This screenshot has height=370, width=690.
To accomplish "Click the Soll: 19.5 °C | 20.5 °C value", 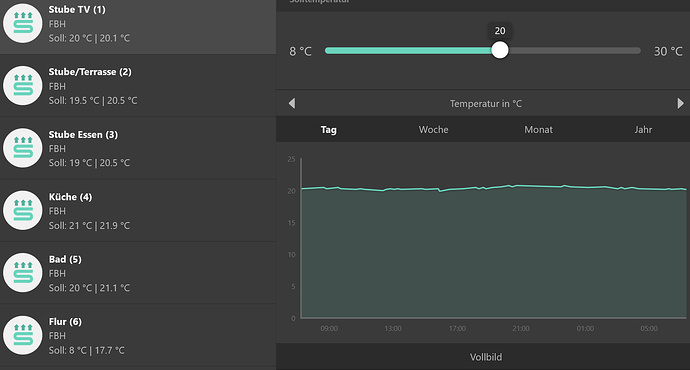I will pos(93,101).
